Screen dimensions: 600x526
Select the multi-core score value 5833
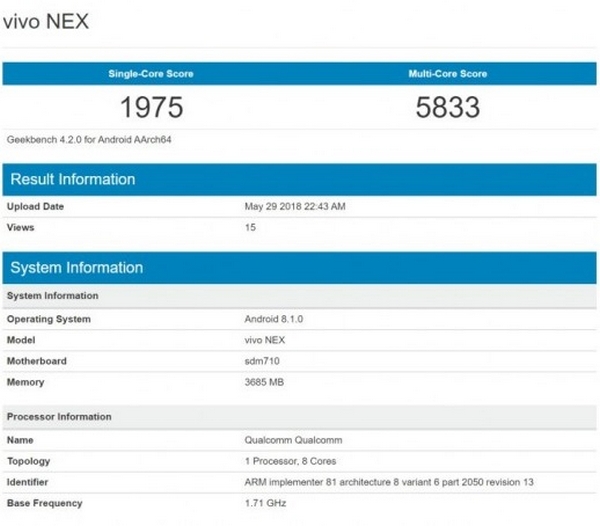(448, 107)
